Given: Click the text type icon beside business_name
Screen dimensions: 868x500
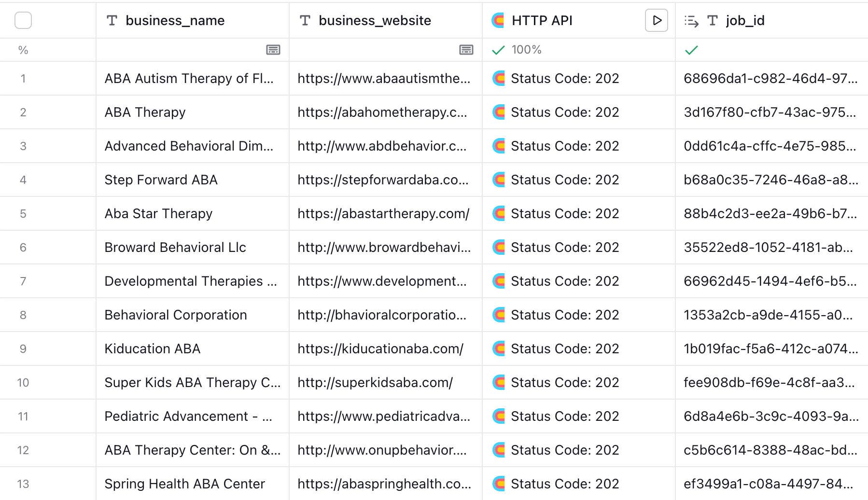Looking at the screenshot, I should click(x=112, y=20).
